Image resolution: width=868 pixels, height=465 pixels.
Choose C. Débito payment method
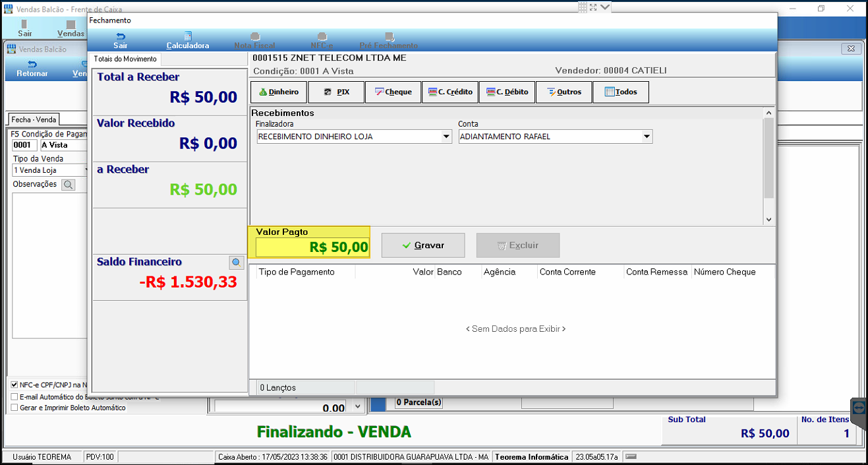[507, 92]
